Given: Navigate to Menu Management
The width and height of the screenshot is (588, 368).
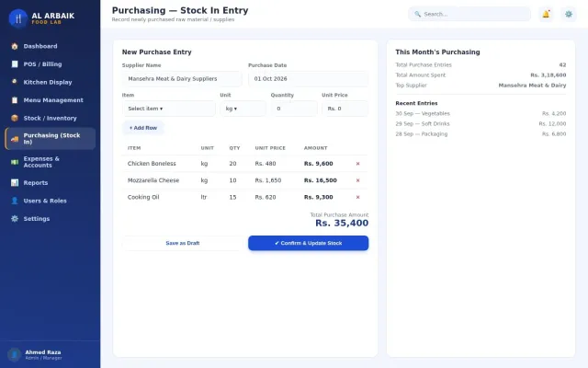Looking at the screenshot, I should click(x=51, y=100).
